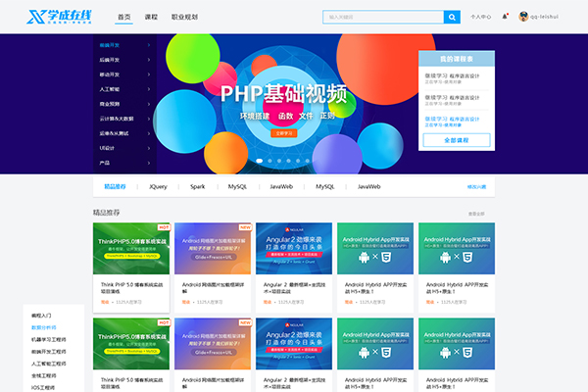Open the 课程 nav tab
The image size is (588, 392).
(151, 17)
